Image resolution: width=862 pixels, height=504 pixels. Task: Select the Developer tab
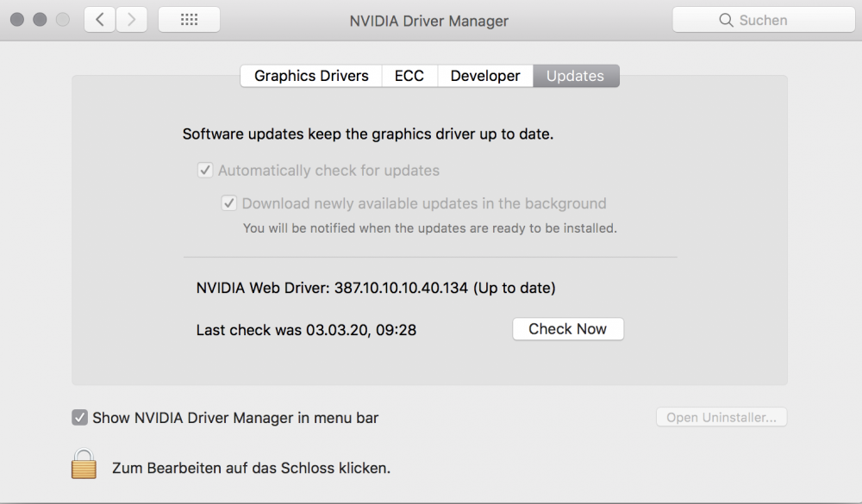[x=484, y=76]
